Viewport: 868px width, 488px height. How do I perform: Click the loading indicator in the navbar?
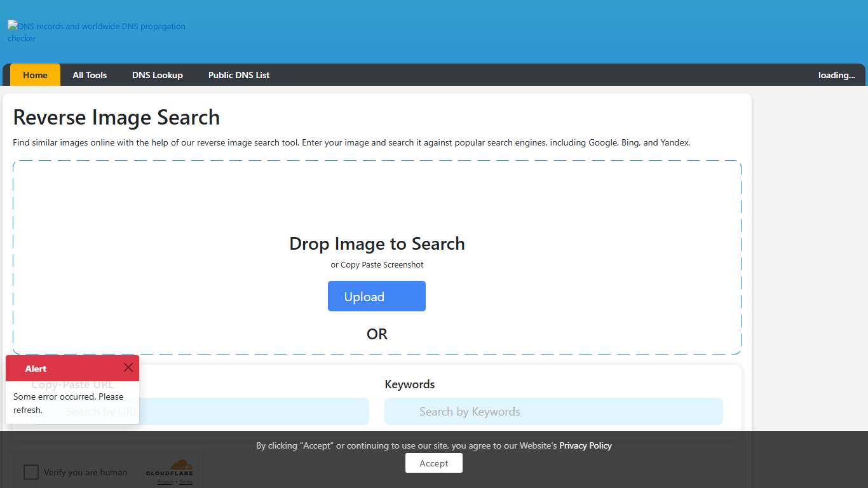tap(836, 74)
